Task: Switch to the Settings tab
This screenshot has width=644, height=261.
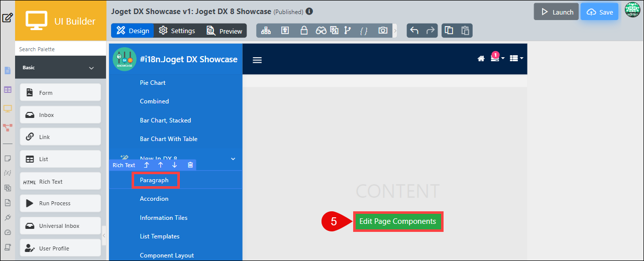Action: (x=177, y=31)
